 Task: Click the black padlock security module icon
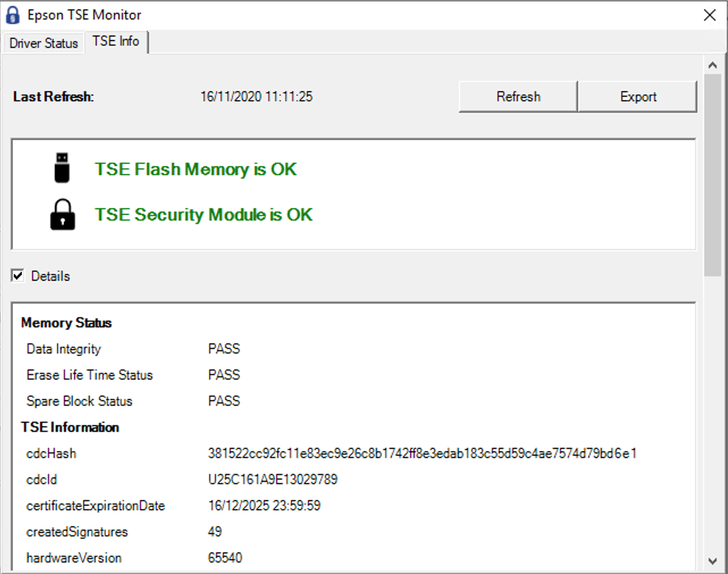coord(62,215)
